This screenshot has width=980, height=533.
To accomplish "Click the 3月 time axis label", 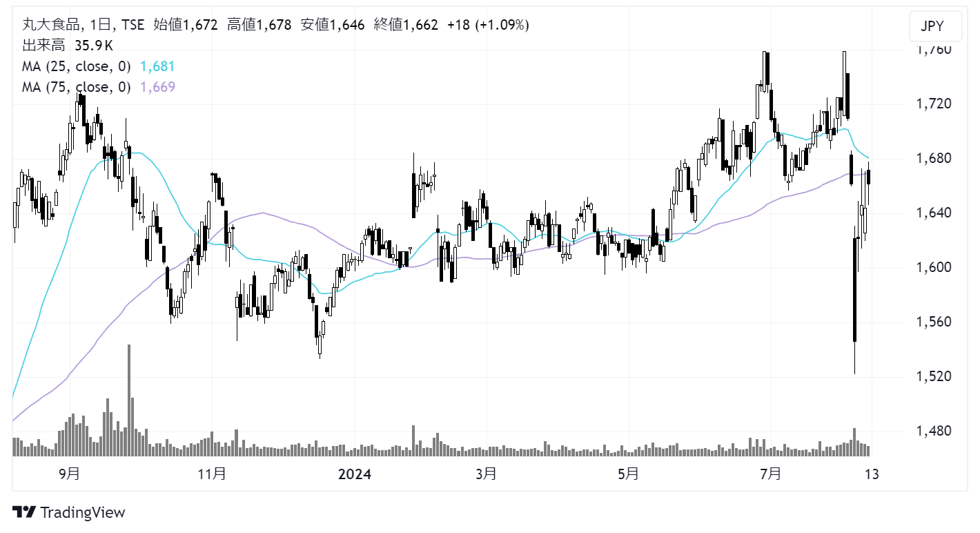I will [x=487, y=474].
